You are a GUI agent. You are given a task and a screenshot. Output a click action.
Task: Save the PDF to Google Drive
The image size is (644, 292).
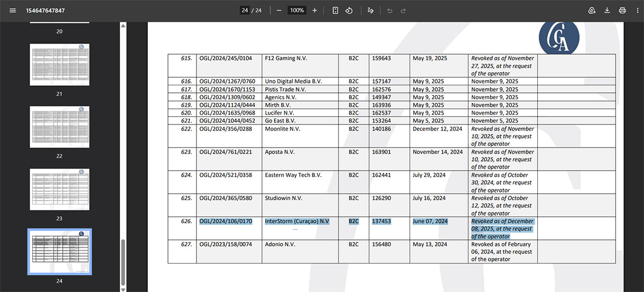click(592, 11)
